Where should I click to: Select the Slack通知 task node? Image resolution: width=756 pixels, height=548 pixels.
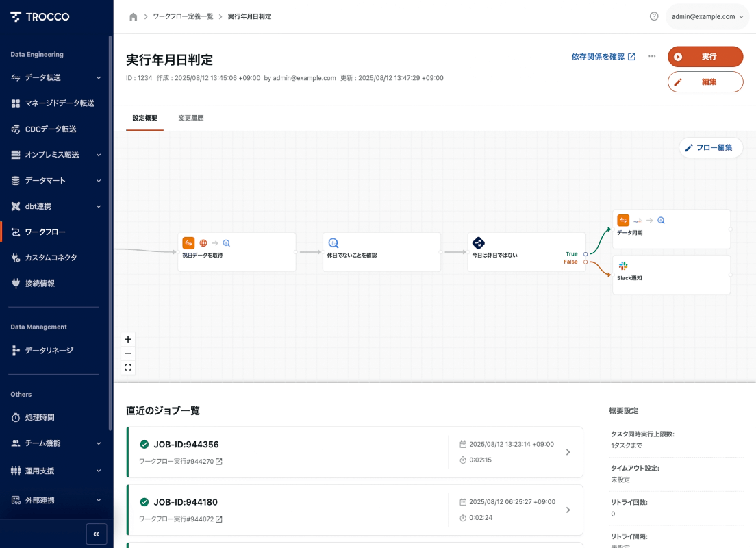(671, 275)
